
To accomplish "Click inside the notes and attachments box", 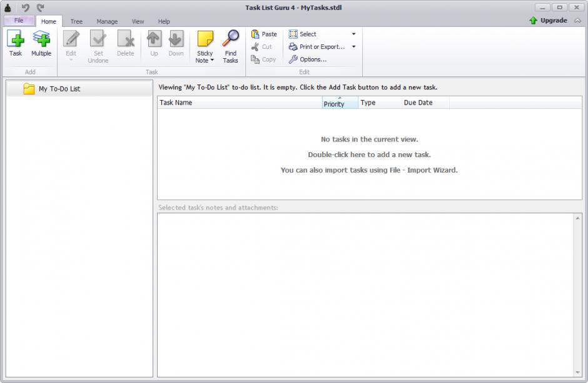I will point(366,295).
